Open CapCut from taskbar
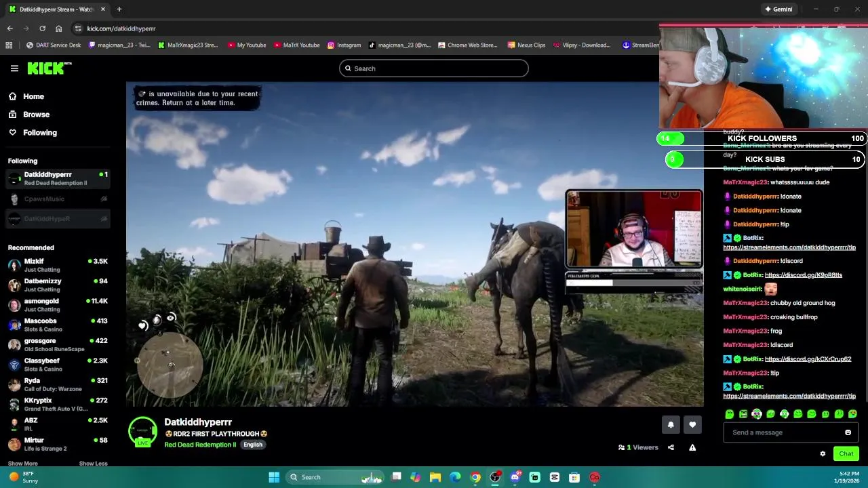The height and width of the screenshot is (488, 868). point(555,477)
